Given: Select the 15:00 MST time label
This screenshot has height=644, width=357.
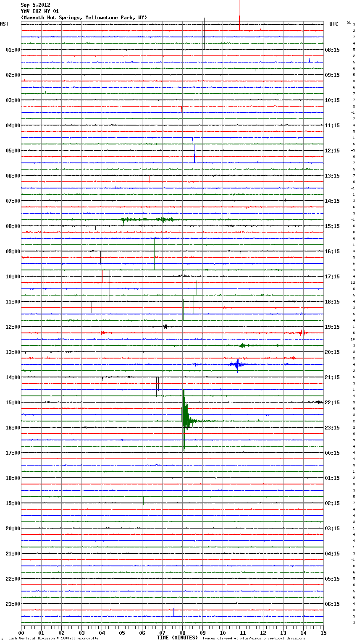Looking at the screenshot, I should pyautogui.click(x=13, y=403).
